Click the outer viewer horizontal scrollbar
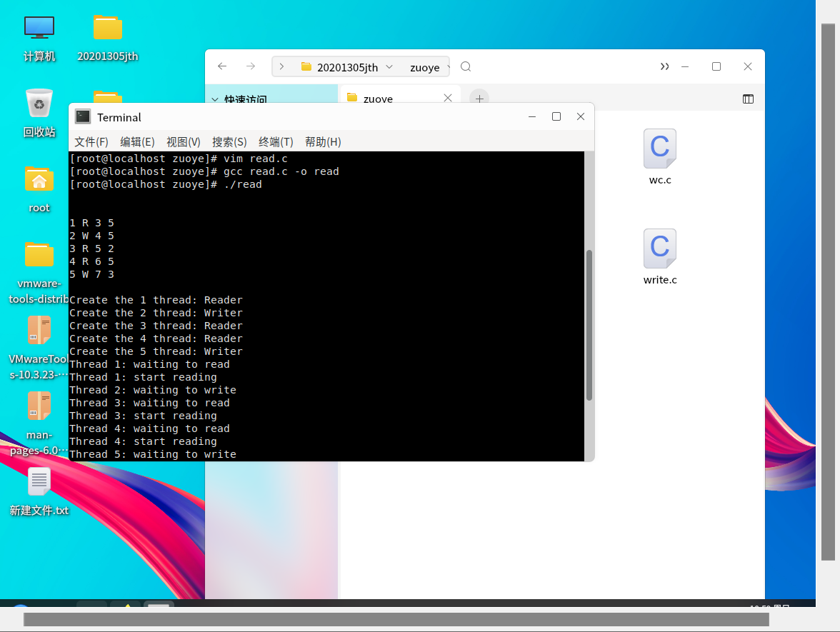Screen dimensions: 840x632 pyautogui.click(x=396, y=620)
